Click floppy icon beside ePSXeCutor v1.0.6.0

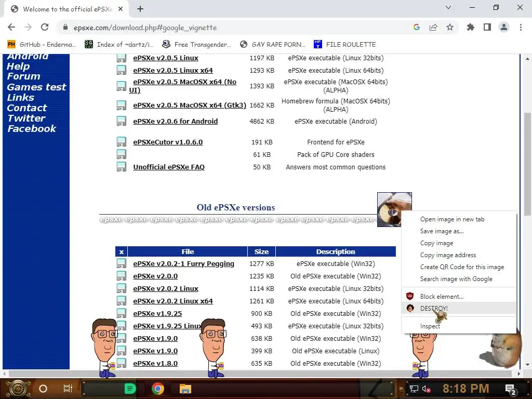[121, 142]
